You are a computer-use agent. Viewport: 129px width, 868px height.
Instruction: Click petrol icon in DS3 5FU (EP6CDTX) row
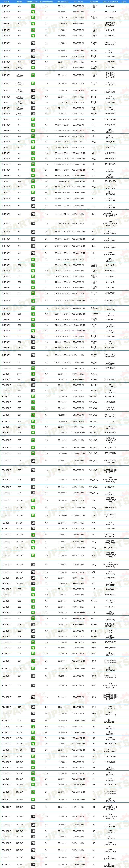click(33, 308)
